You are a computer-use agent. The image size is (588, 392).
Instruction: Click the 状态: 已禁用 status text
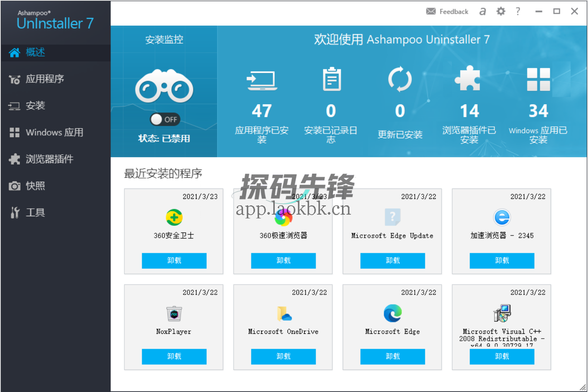164,139
